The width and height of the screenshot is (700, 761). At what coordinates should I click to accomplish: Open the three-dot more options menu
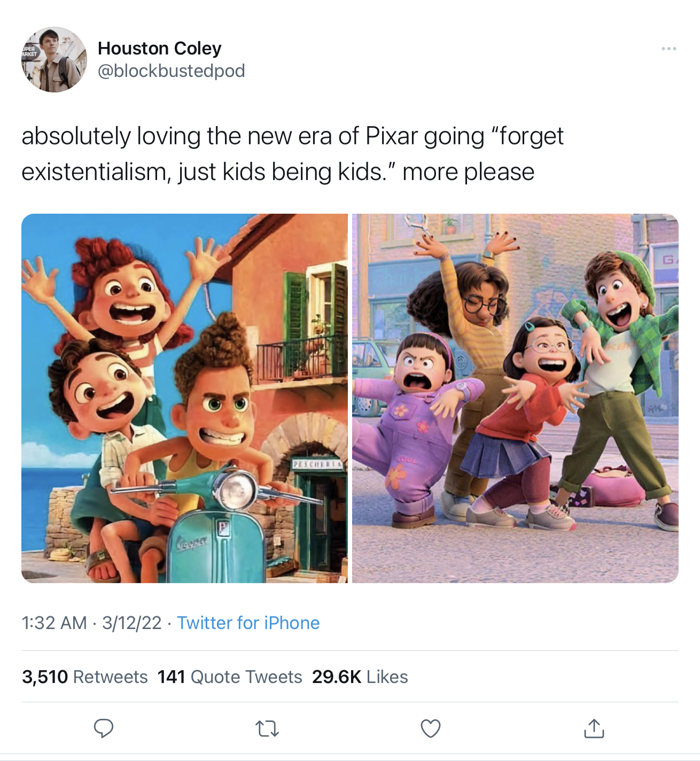(668, 49)
